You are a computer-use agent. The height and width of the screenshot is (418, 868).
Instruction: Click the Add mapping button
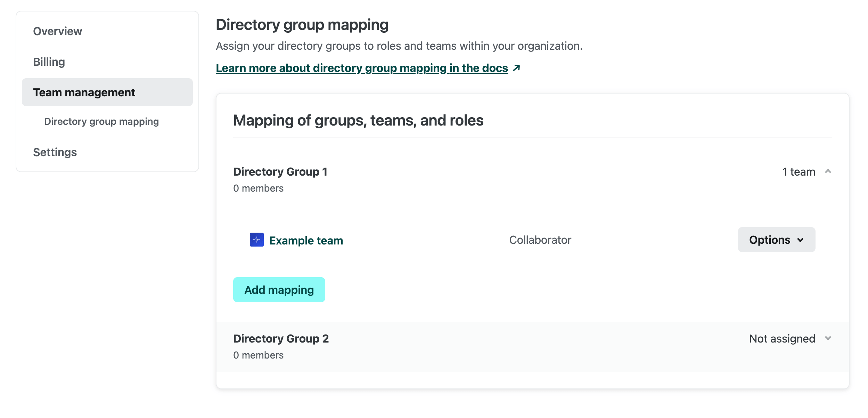click(279, 290)
